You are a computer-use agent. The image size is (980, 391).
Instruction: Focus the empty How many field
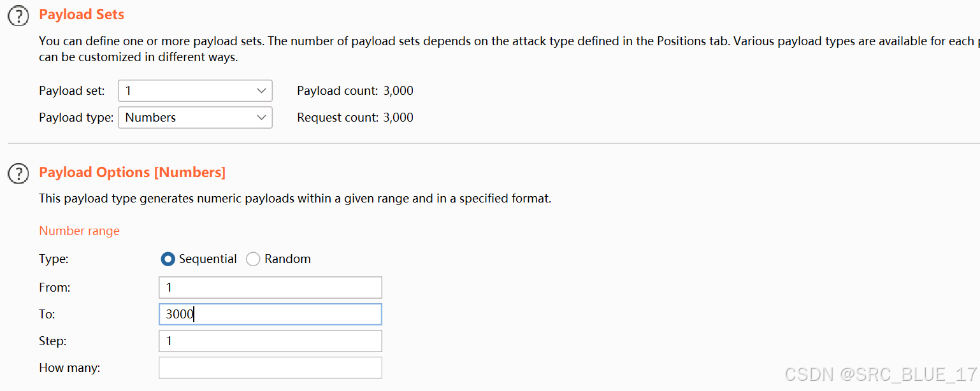pos(270,367)
